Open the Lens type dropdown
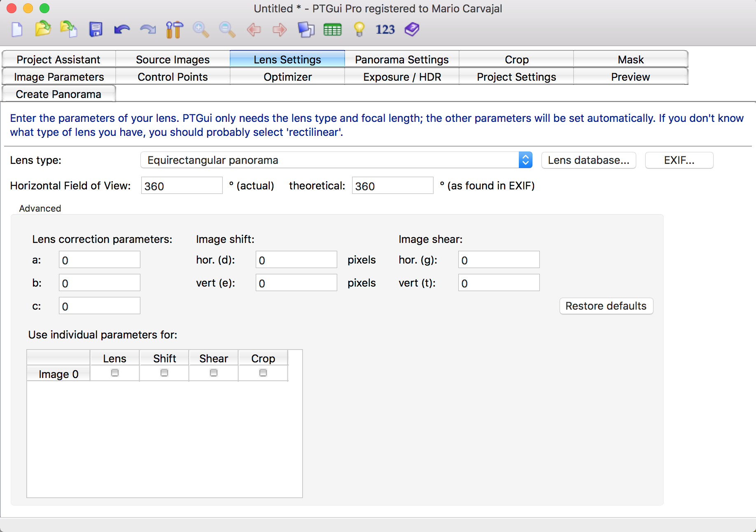 click(336, 160)
